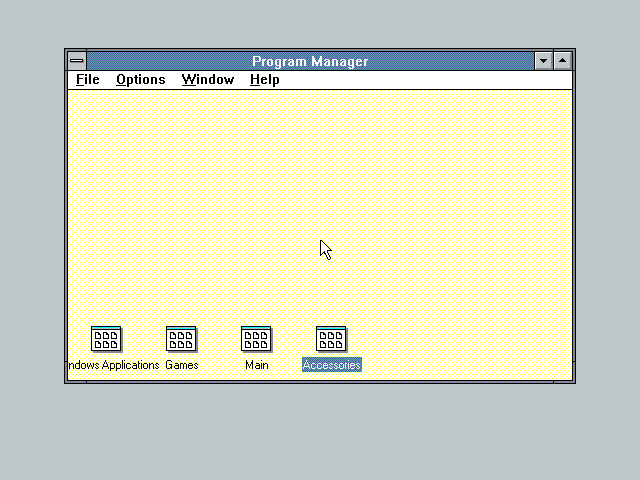Click the highlighted Accessories label
640x480 pixels.
point(332,365)
